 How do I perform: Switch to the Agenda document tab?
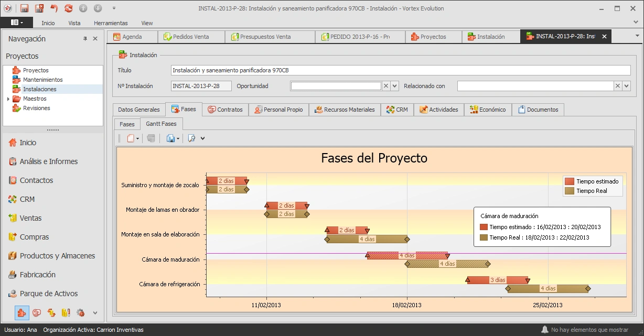(132, 37)
